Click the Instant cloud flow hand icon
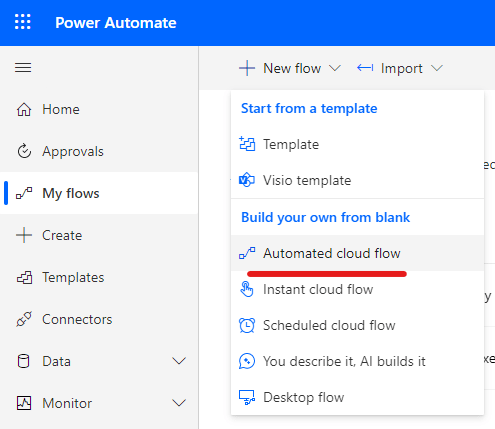Screen dimensions: 495x429 tap(247, 289)
